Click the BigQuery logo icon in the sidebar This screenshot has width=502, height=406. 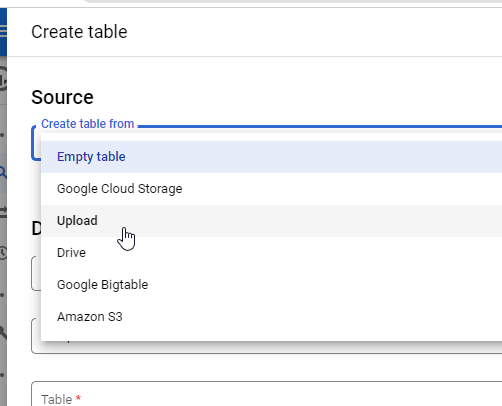[x=3, y=79]
